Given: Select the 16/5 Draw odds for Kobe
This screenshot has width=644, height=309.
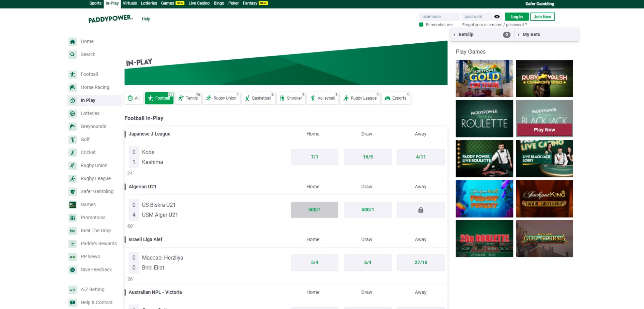Looking at the screenshot, I should click(368, 157).
